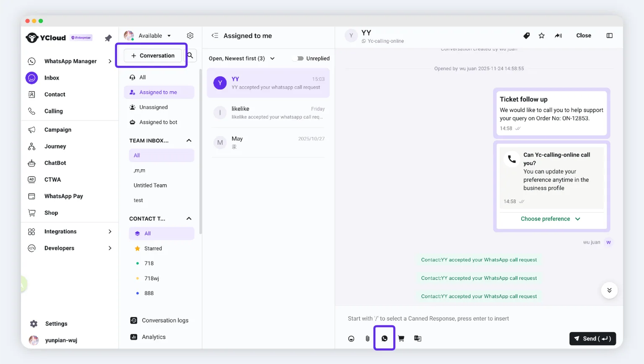The image size is (644, 364).
Task: Expand Choose preference in call message
Action: 551,219
